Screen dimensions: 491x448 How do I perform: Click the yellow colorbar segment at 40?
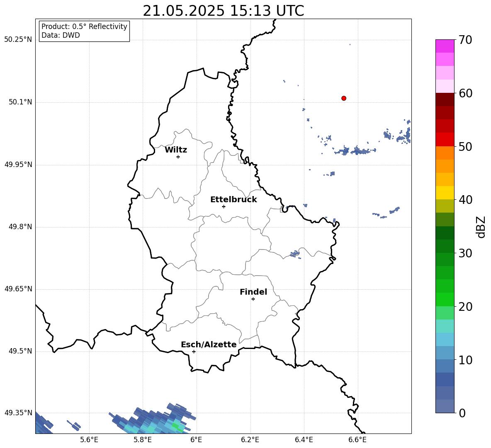pos(445,193)
